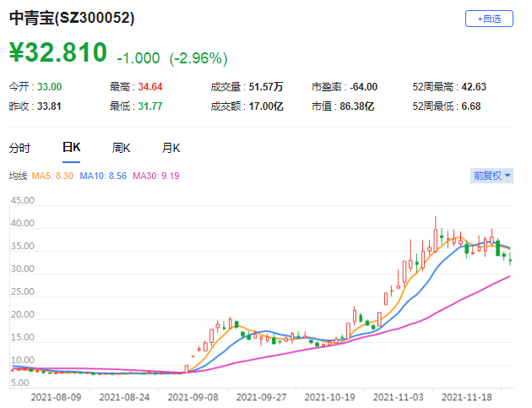
Task: Click the 30.00 price axis label
Action: click(x=23, y=269)
